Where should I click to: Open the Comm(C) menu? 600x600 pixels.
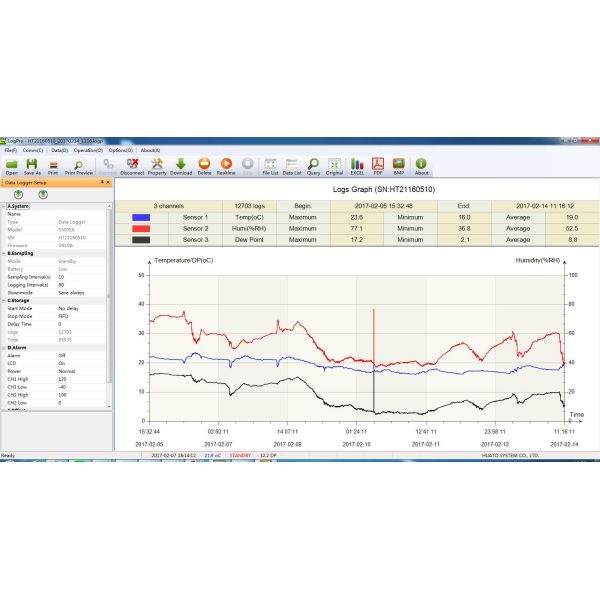33,150
